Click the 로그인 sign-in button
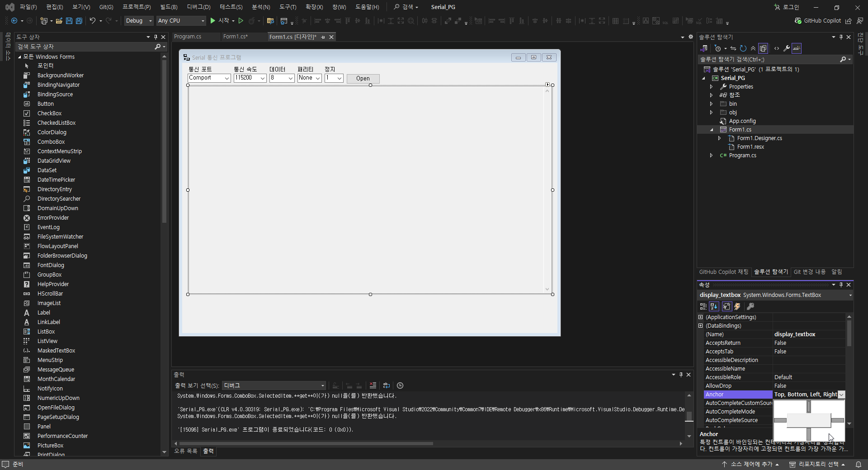This screenshot has width=868, height=470. pyautogui.click(x=786, y=7)
